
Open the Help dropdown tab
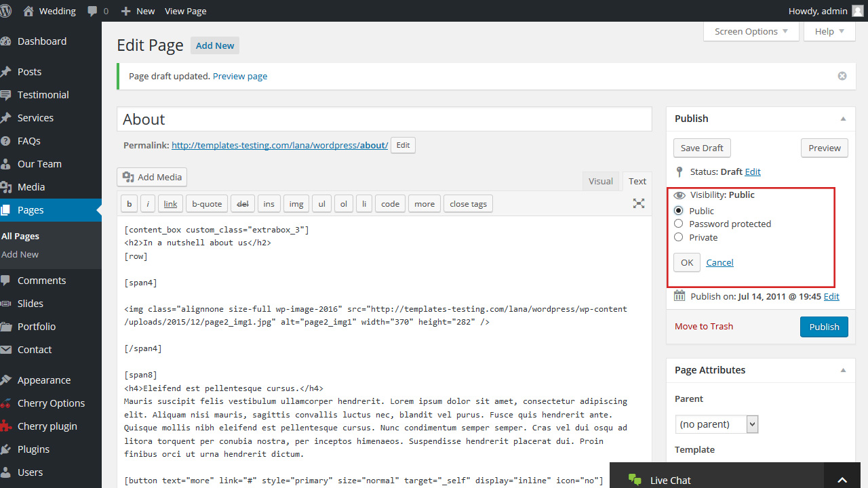(x=829, y=31)
